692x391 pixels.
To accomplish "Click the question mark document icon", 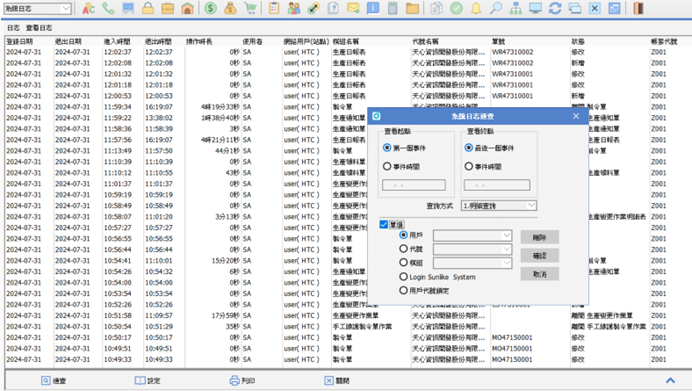I will point(333,8).
